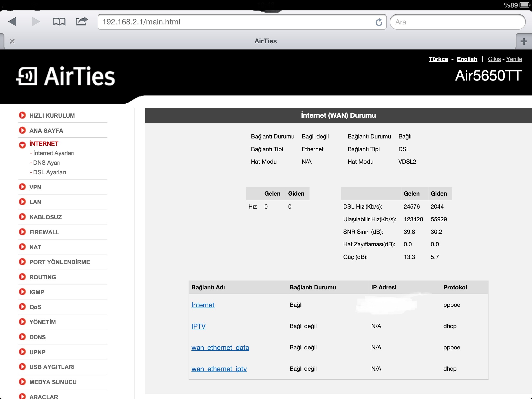532x399 pixels.
Task: Click the UPNP arrow icon
Action: coord(22,352)
